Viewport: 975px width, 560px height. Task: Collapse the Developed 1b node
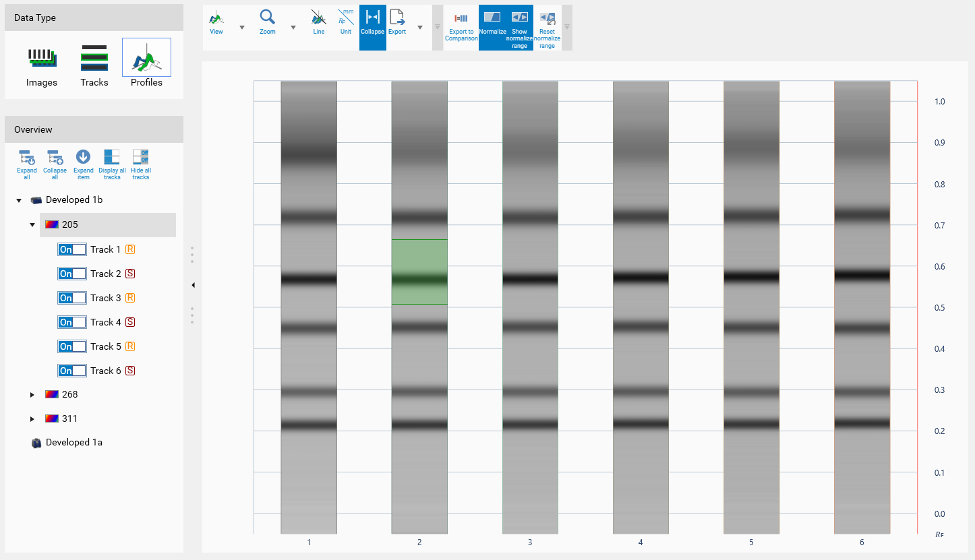19,201
